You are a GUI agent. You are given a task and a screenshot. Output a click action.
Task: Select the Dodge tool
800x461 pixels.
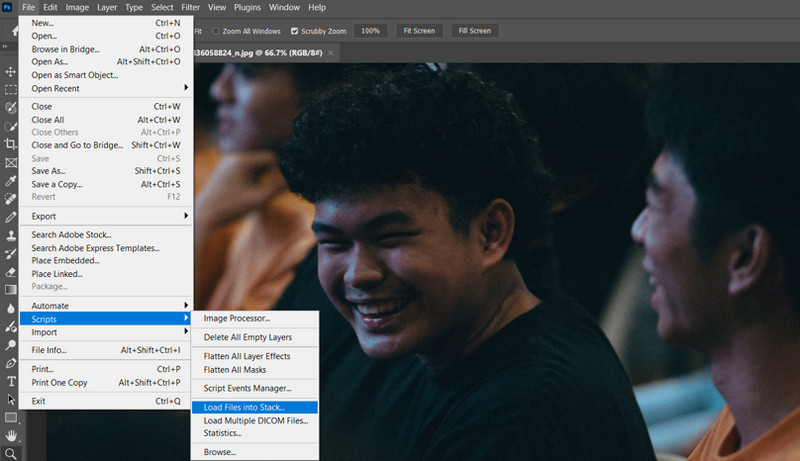click(x=11, y=345)
